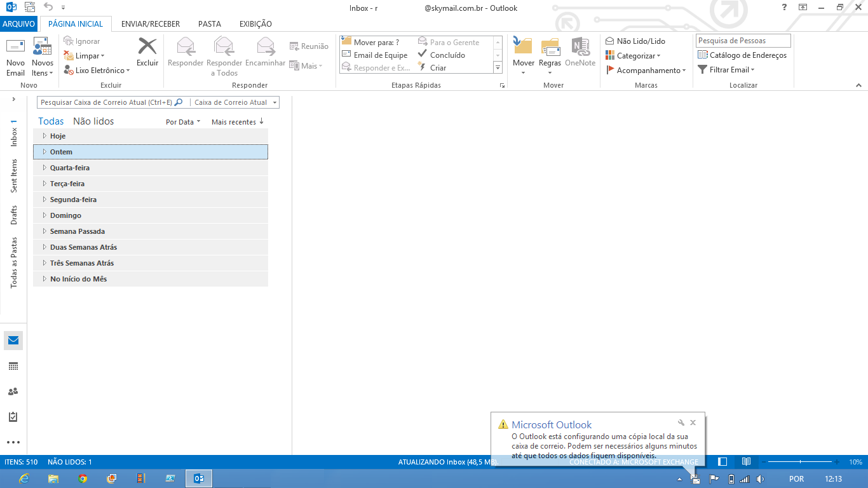The height and width of the screenshot is (488, 868).
Task: Click the zoom out minus button
Action: [x=764, y=462]
